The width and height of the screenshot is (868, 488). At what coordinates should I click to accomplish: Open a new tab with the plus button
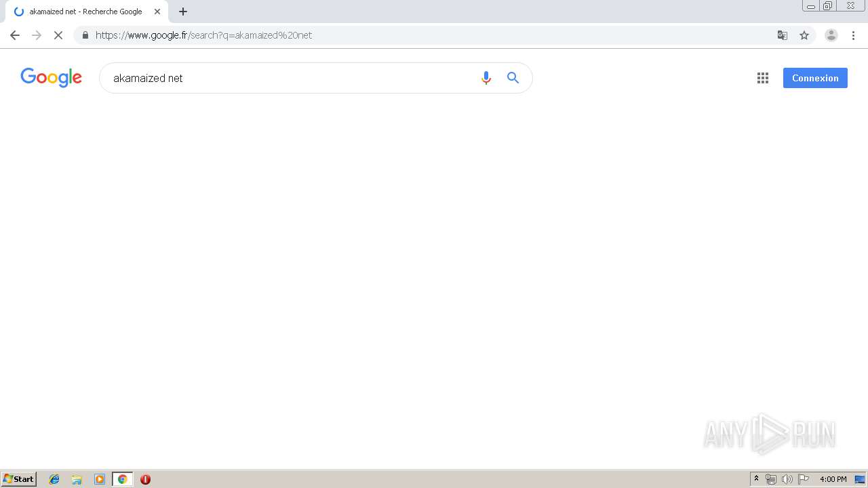pyautogui.click(x=183, y=12)
